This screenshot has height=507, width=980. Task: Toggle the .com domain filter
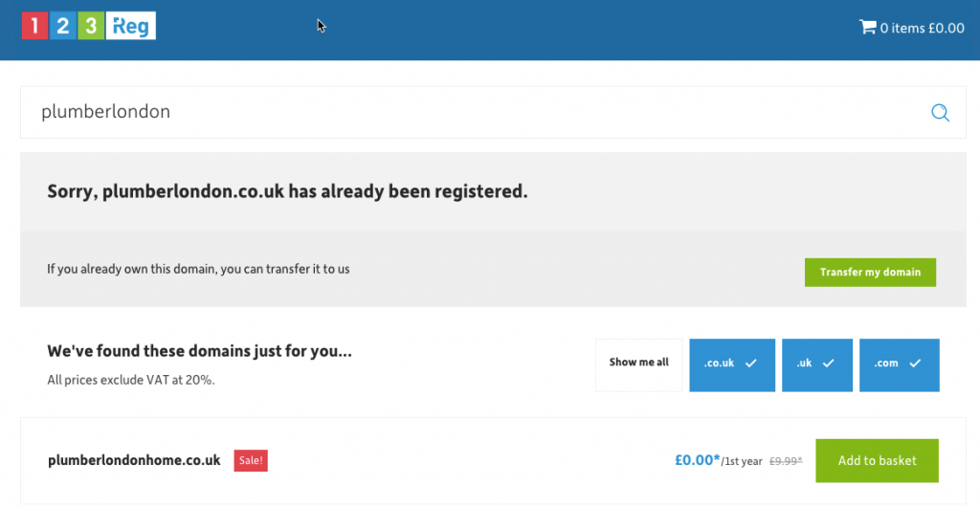click(x=899, y=365)
